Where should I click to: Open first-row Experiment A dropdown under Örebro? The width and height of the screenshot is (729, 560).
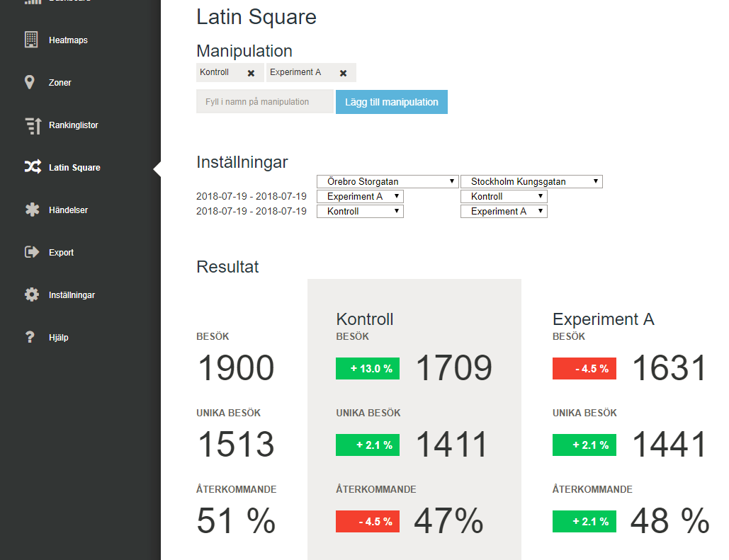coord(360,196)
